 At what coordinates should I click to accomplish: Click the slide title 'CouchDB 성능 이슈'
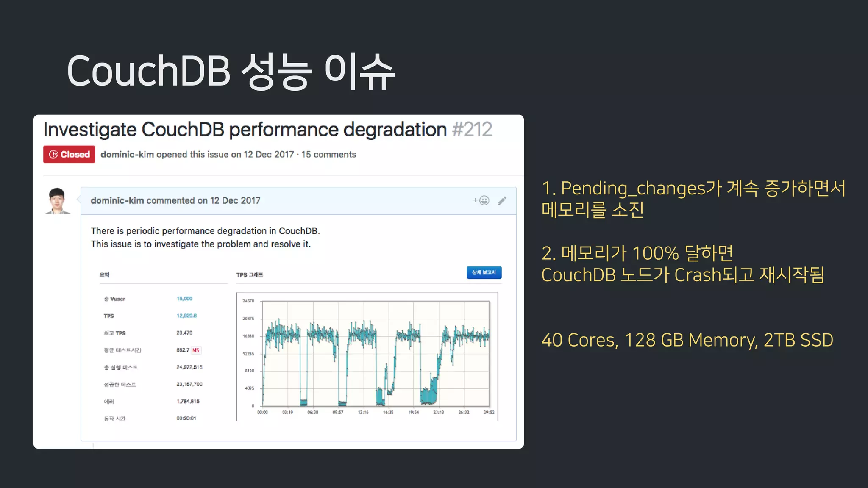(x=231, y=72)
